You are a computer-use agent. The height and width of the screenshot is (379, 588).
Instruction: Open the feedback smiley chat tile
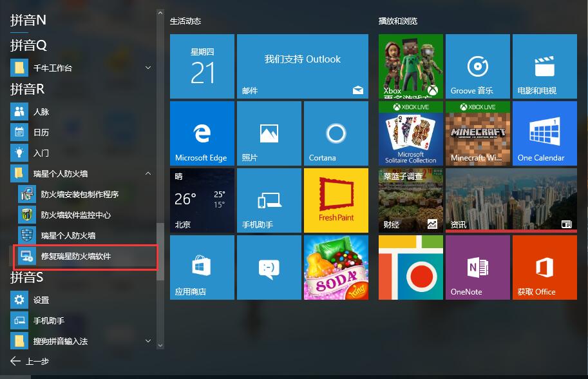pyautogui.click(x=269, y=267)
